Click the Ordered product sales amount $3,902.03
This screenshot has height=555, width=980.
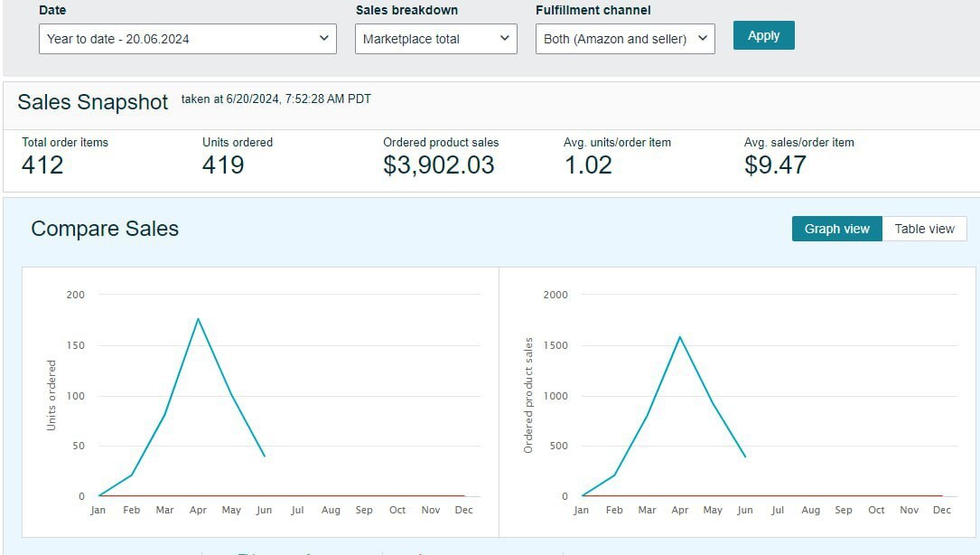(x=439, y=165)
